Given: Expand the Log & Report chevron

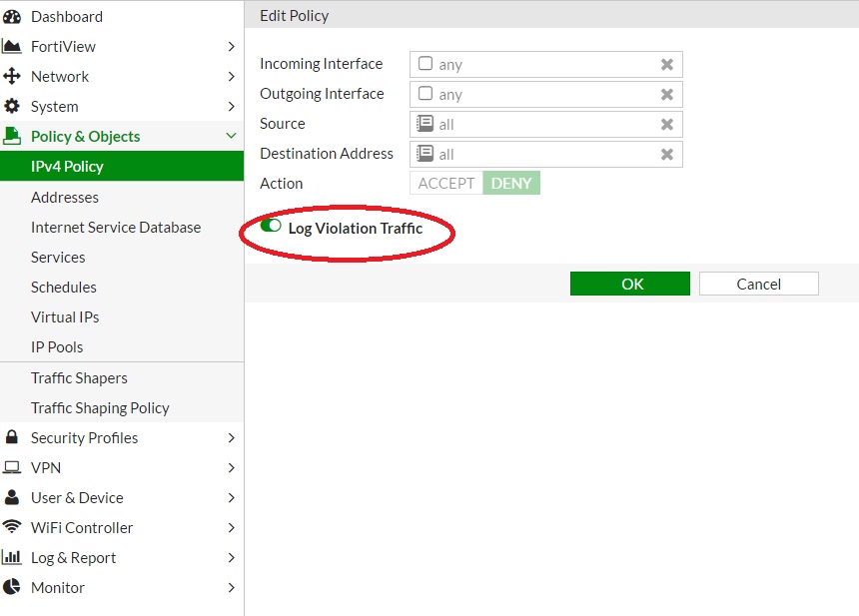Looking at the screenshot, I should coord(231,557).
